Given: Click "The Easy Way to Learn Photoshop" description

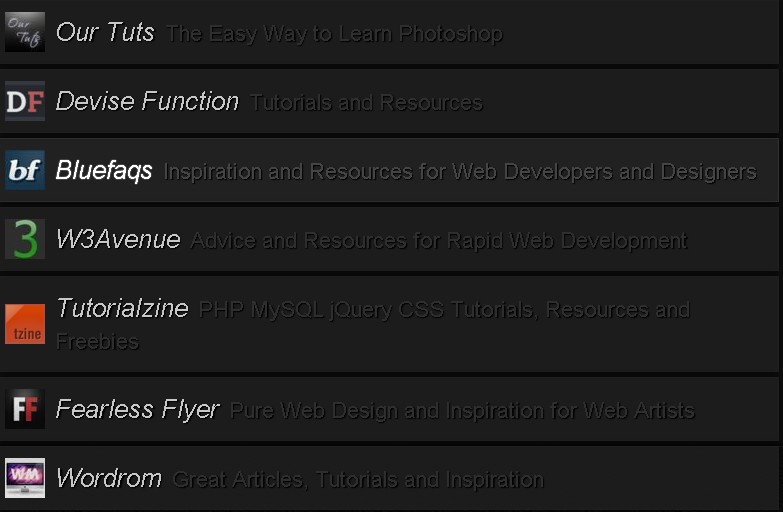Looking at the screenshot, I should point(334,34).
